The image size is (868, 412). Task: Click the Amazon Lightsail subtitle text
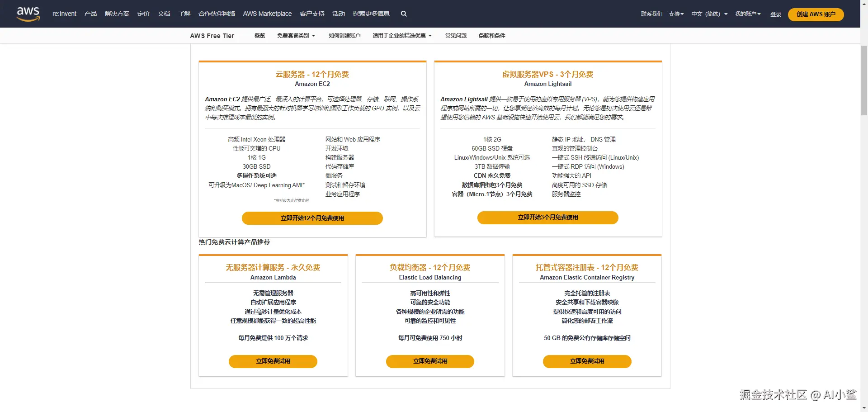tap(548, 84)
